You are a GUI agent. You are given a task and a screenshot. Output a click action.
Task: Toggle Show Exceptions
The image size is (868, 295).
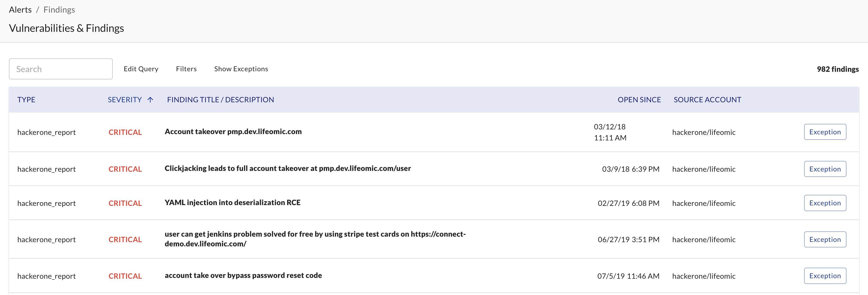(x=241, y=69)
